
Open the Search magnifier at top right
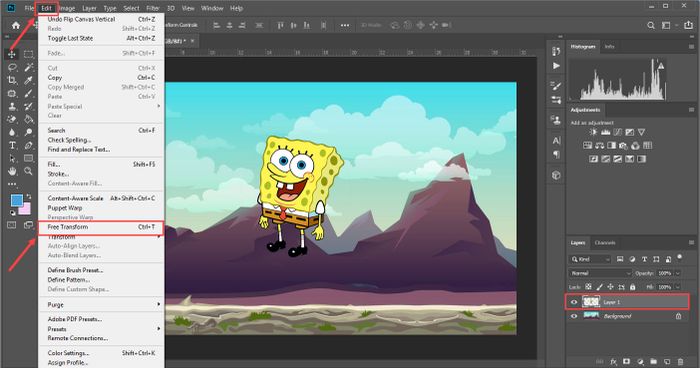(x=651, y=25)
